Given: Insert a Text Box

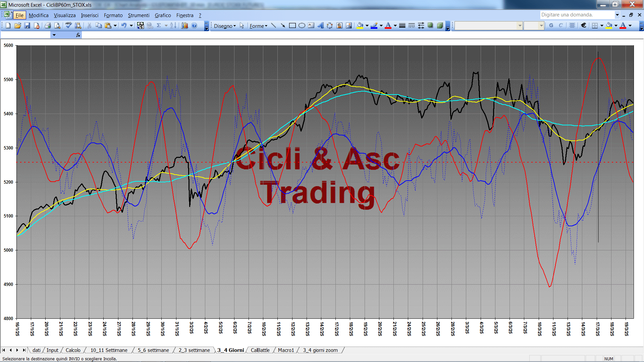Looking at the screenshot, I should pyautogui.click(x=311, y=25).
